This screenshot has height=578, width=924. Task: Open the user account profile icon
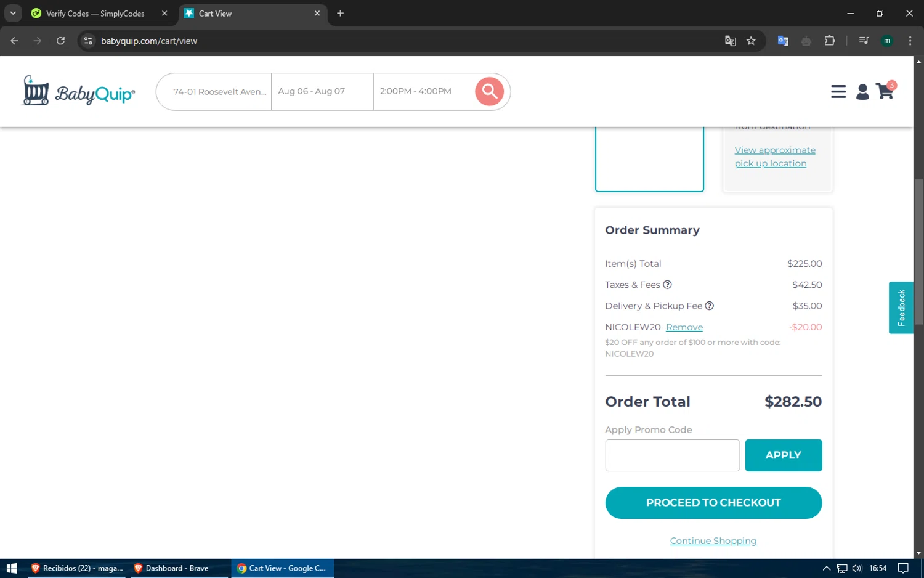tap(862, 92)
